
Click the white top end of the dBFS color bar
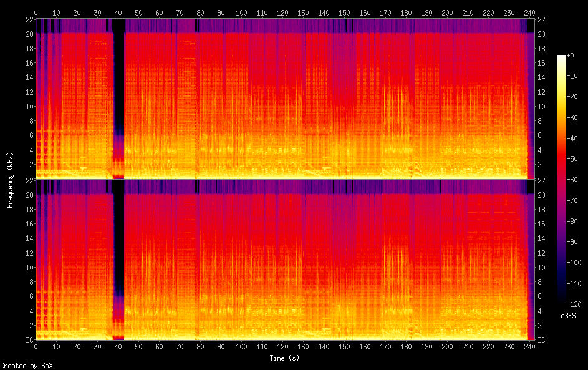pyautogui.click(x=562, y=57)
